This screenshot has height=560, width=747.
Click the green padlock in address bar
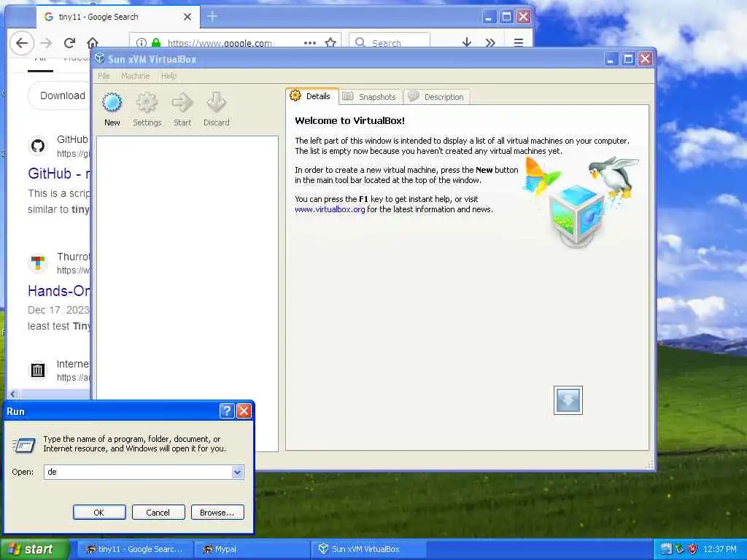click(156, 43)
